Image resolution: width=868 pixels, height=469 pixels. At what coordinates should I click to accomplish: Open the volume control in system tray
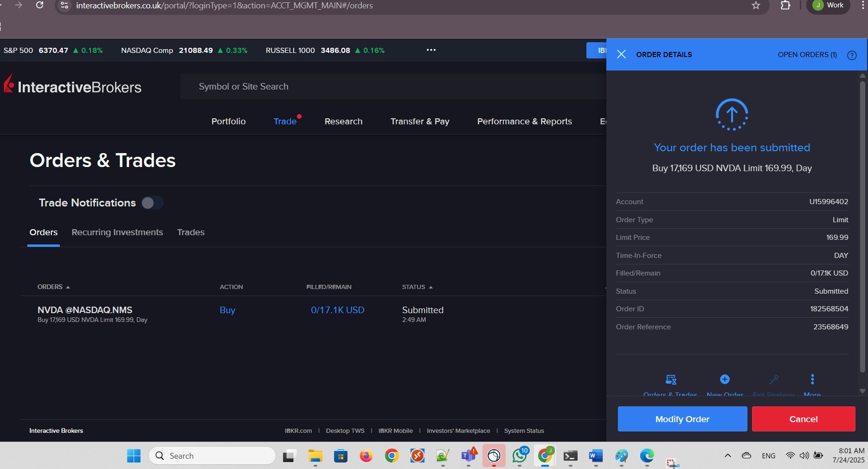coord(804,456)
